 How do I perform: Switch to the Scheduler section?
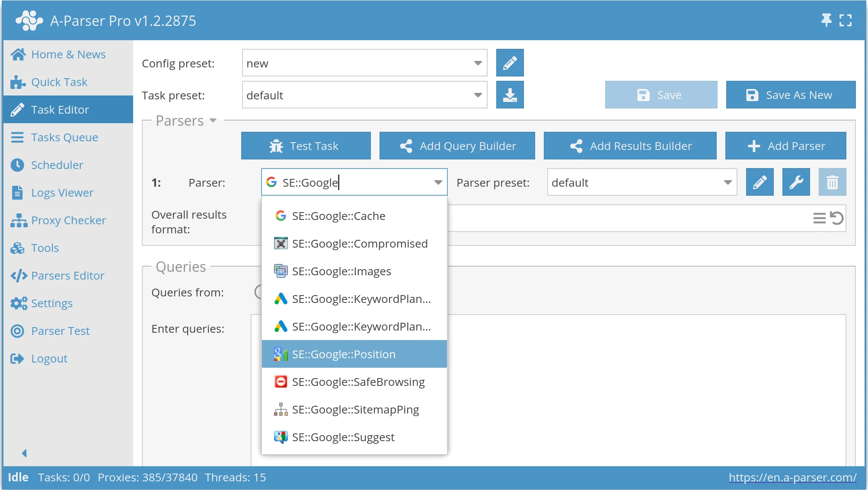click(x=57, y=165)
